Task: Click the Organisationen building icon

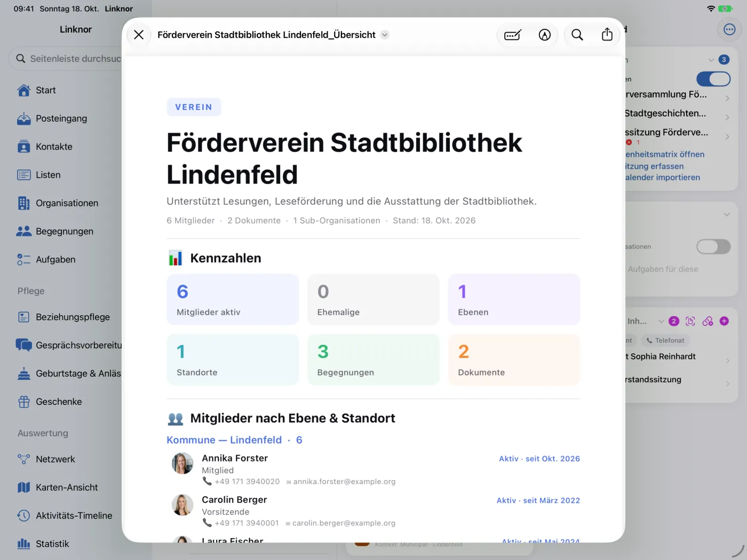Action: [x=23, y=203]
